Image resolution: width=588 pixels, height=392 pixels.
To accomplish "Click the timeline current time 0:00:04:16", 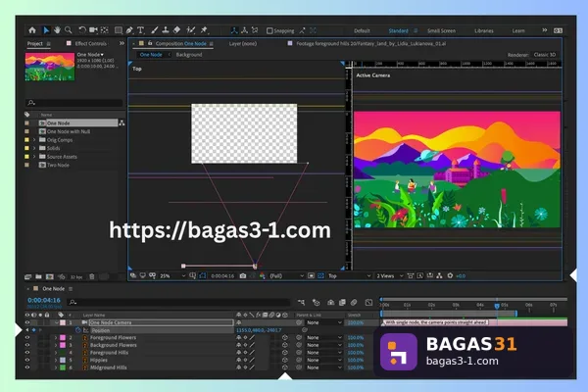I will tap(44, 300).
